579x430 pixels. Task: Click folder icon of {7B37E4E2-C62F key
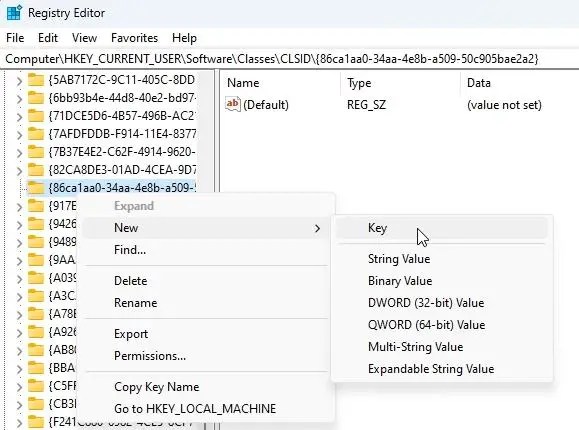click(36, 152)
